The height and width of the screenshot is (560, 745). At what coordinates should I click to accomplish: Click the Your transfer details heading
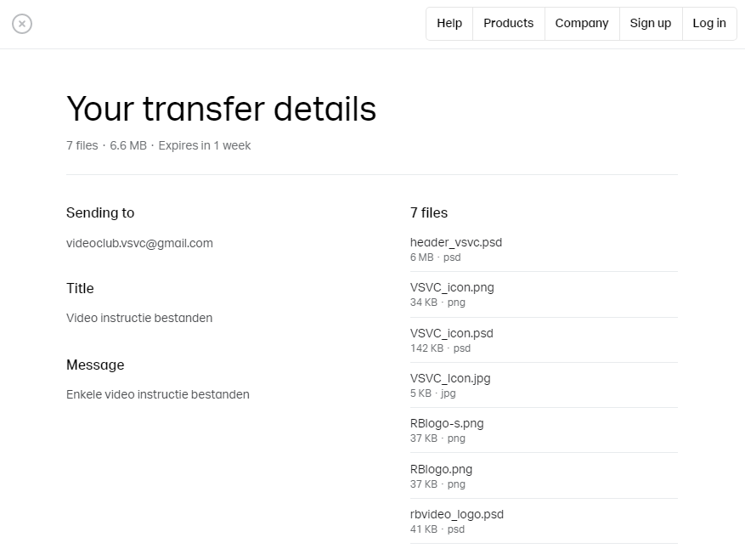click(222, 109)
